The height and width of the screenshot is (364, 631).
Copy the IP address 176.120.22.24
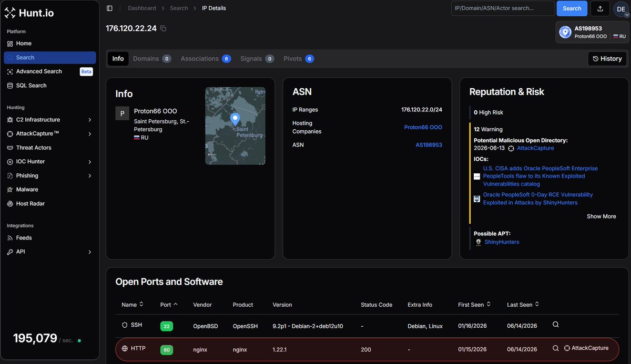coord(163,28)
